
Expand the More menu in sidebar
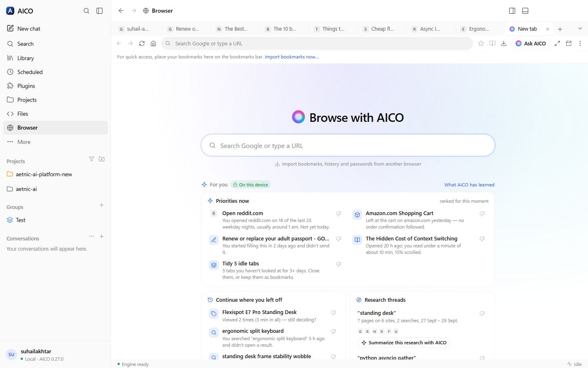pyautogui.click(x=56, y=142)
